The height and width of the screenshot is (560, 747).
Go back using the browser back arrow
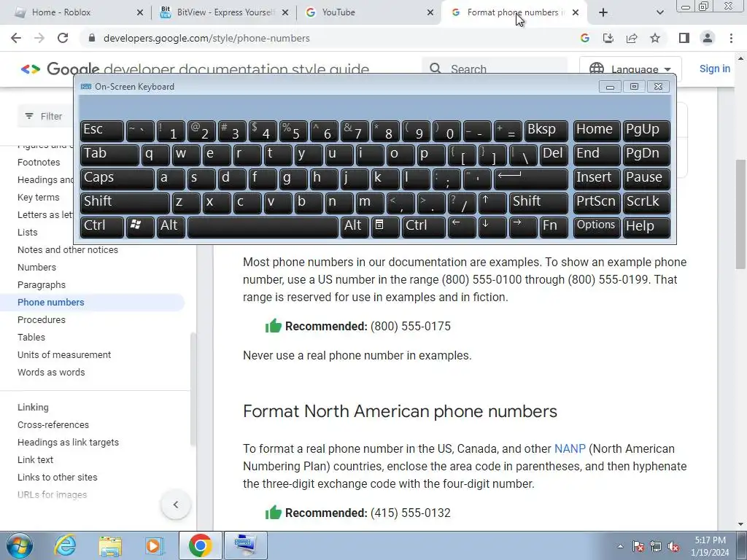pyautogui.click(x=16, y=38)
